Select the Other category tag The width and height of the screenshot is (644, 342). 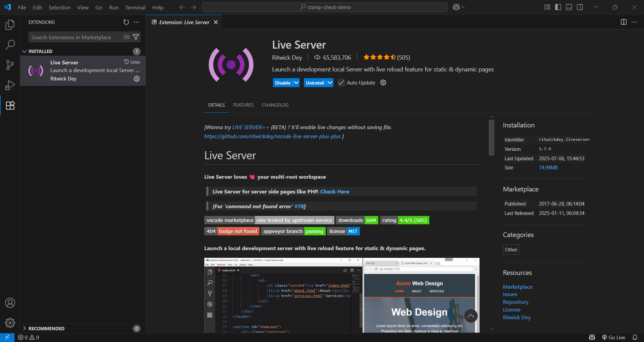click(x=511, y=249)
